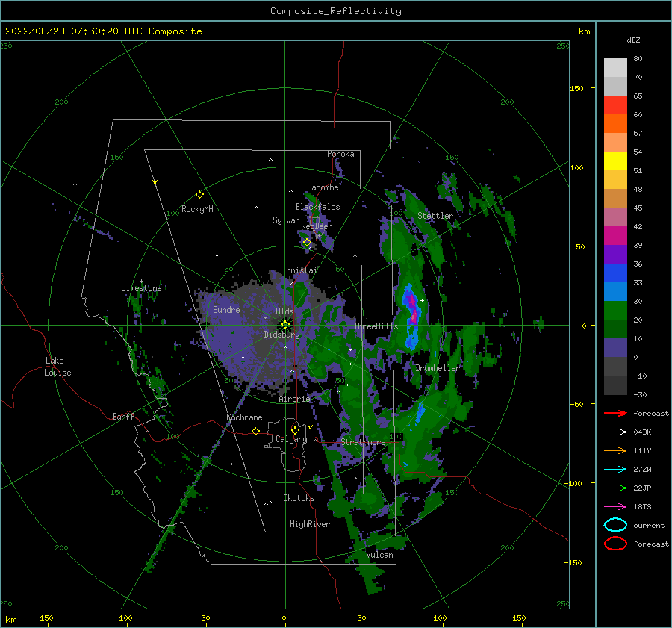This screenshot has height=628, width=672.
Task: Click the Olds label
Action: coord(284,311)
